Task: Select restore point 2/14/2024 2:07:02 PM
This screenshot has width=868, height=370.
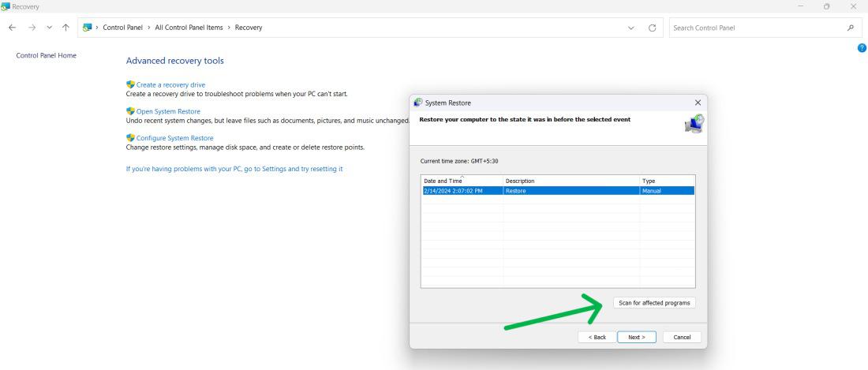Action: point(557,191)
